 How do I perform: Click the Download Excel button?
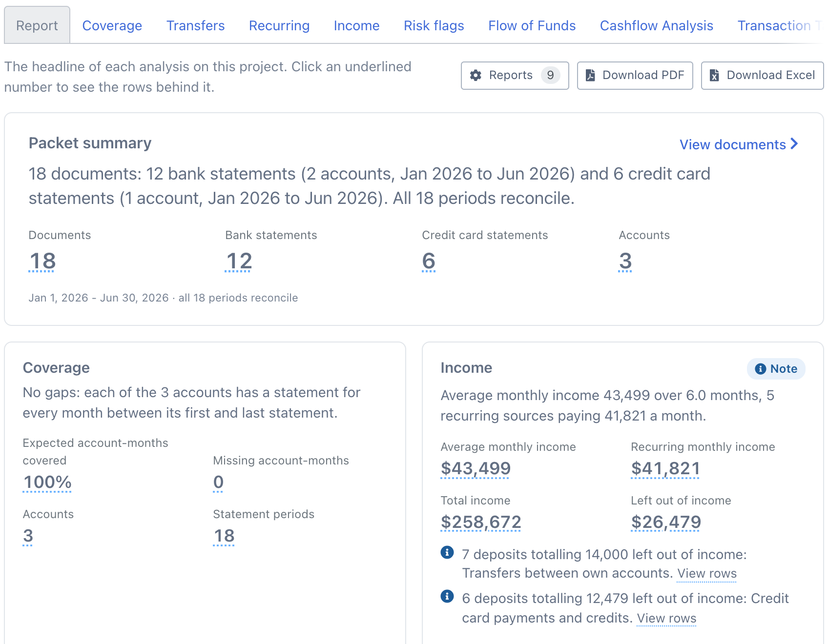tap(762, 76)
